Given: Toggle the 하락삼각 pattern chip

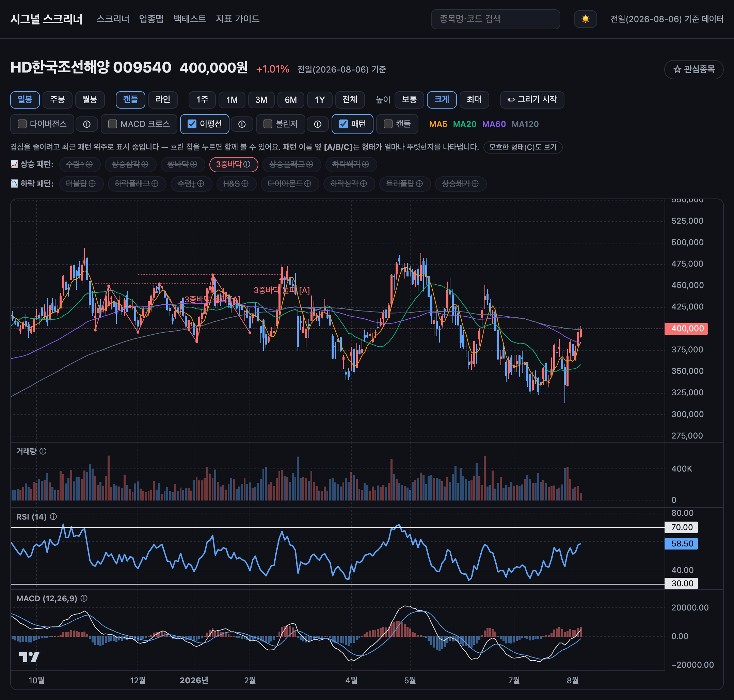Looking at the screenshot, I should [349, 184].
